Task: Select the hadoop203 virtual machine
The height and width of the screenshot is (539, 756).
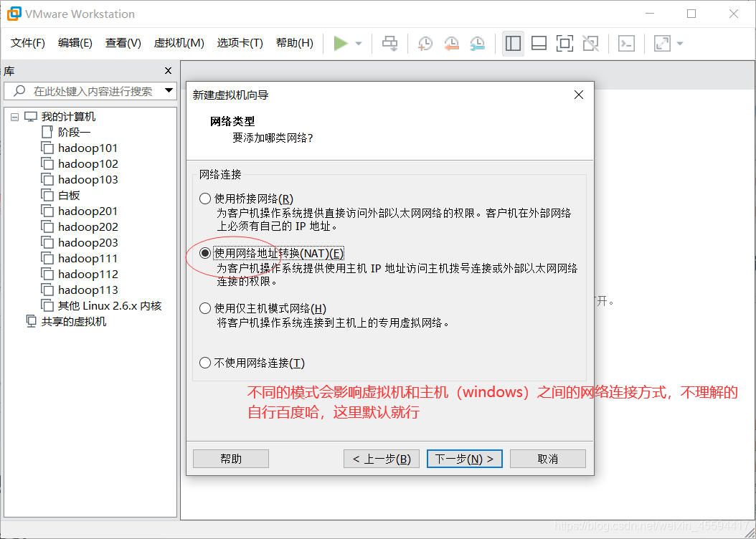Action: coord(88,243)
